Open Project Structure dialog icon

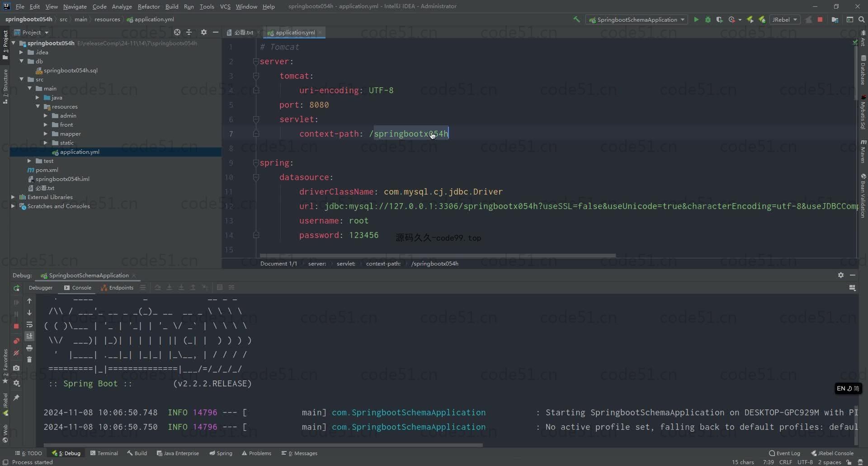point(835,19)
